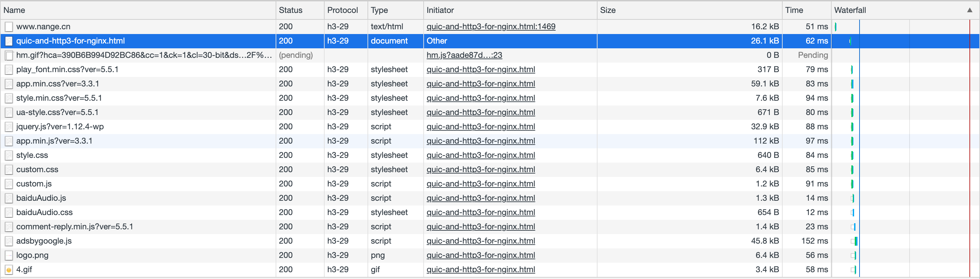Viewport: 980px width, 279px height.
Task: Select the comment-reply.min.js?ver=5.5.1 request
Action: (x=75, y=227)
